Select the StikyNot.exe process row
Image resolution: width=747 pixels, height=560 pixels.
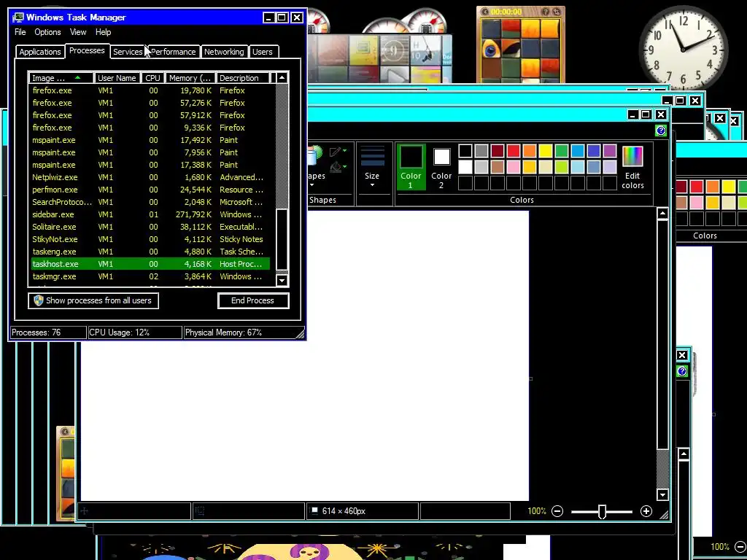(x=150, y=239)
